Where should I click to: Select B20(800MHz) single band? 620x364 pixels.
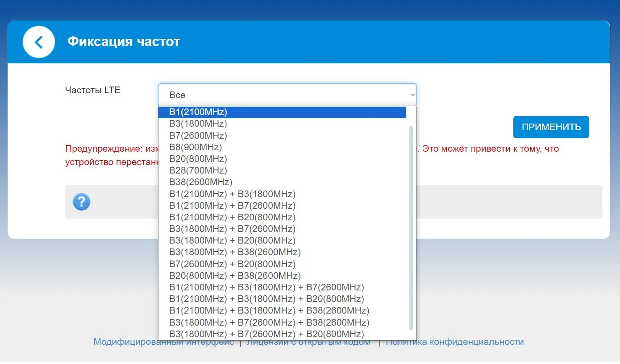tap(198, 158)
